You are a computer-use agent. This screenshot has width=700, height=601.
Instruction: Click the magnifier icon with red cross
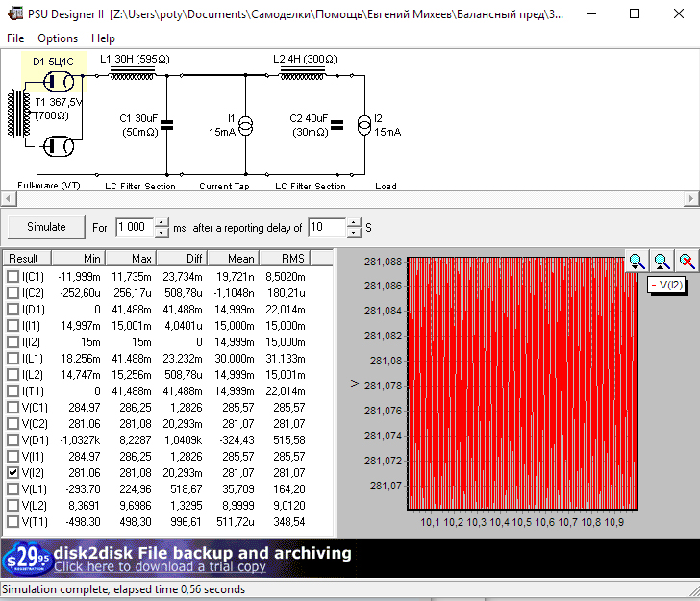click(687, 261)
